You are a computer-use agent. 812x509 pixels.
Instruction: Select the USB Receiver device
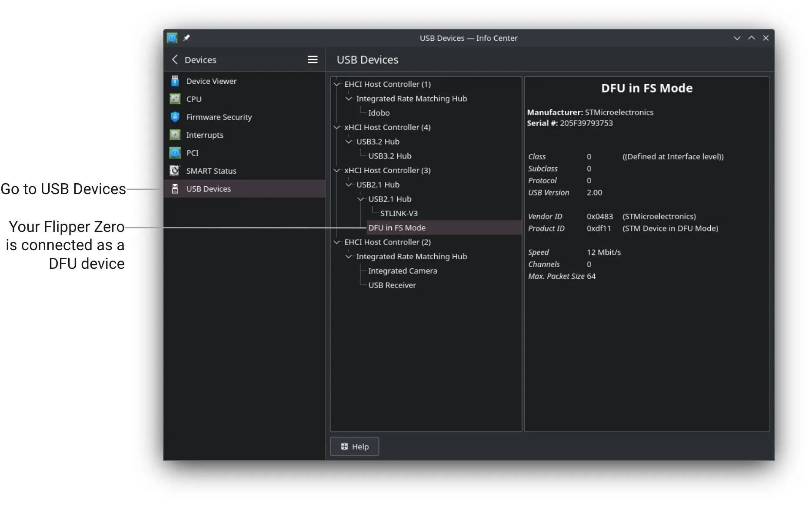[x=392, y=285]
